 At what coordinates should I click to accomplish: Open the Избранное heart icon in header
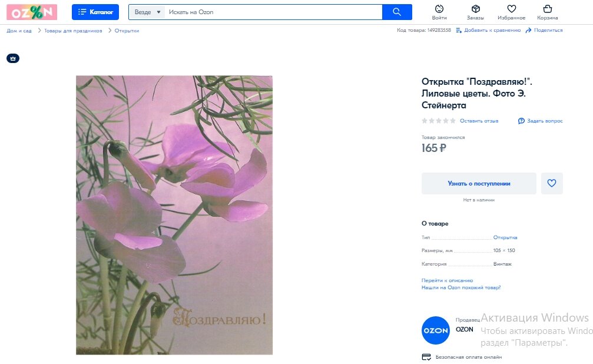click(x=511, y=9)
